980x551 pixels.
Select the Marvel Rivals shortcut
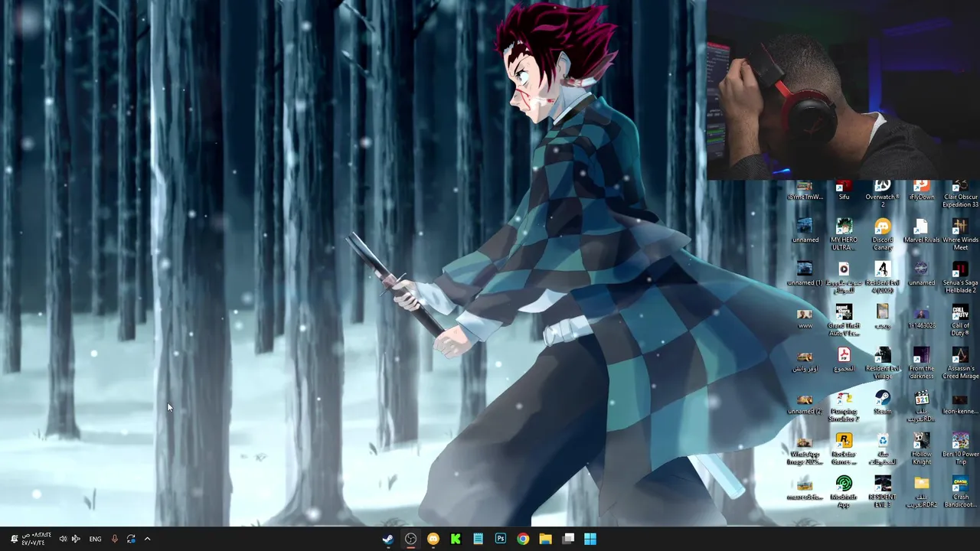922,230
